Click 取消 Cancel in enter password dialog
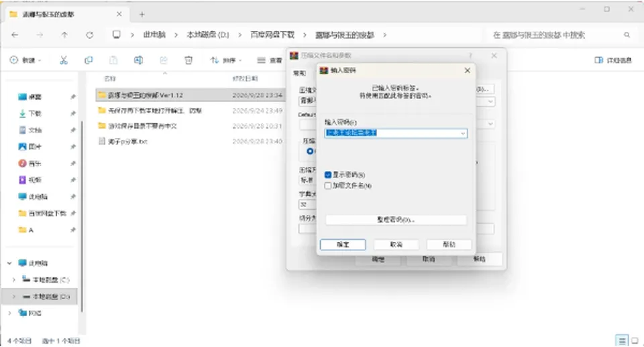 [x=396, y=245]
